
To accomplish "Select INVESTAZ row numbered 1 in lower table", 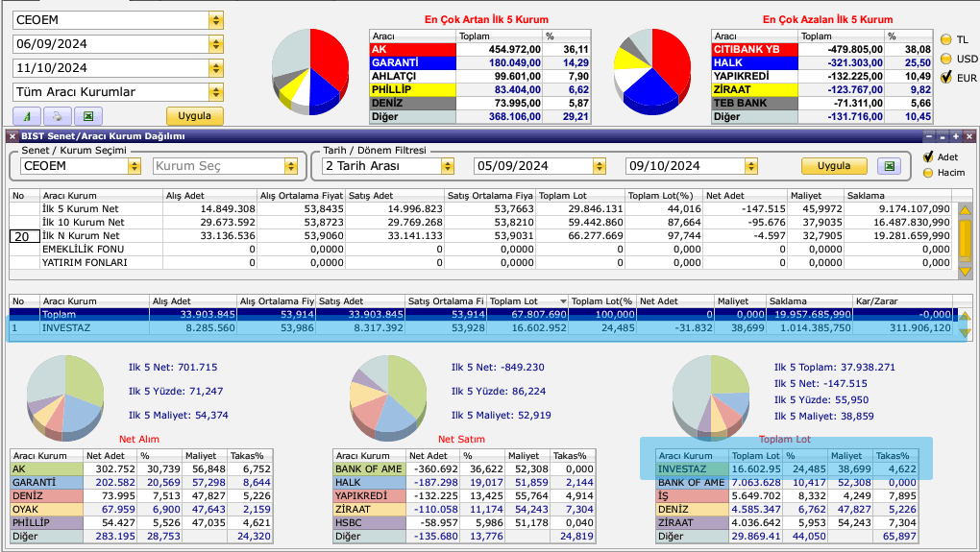I will (x=480, y=327).
